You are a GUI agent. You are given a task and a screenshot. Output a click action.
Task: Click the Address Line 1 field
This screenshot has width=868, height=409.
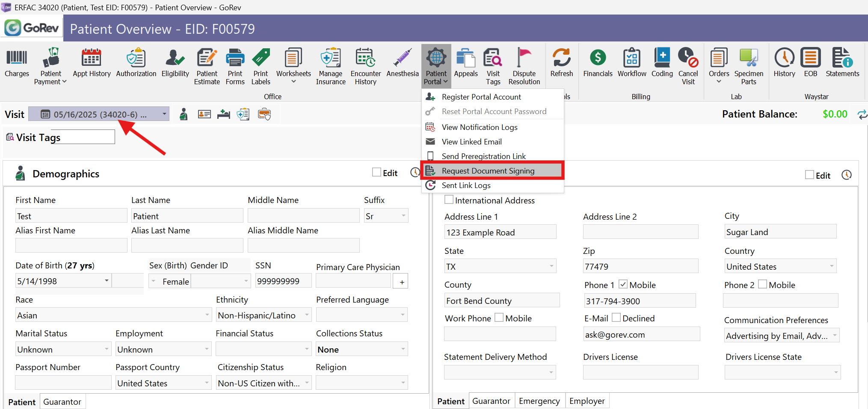point(500,232)
